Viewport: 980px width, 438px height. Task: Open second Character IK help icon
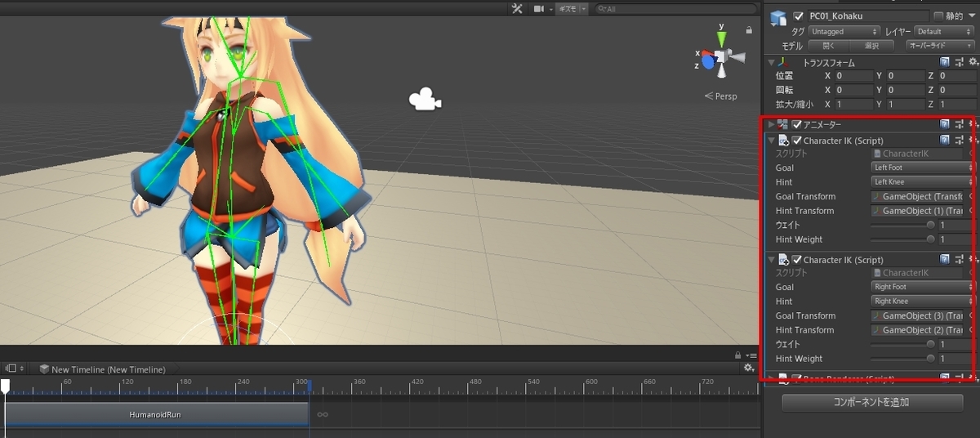pos(944,260)
